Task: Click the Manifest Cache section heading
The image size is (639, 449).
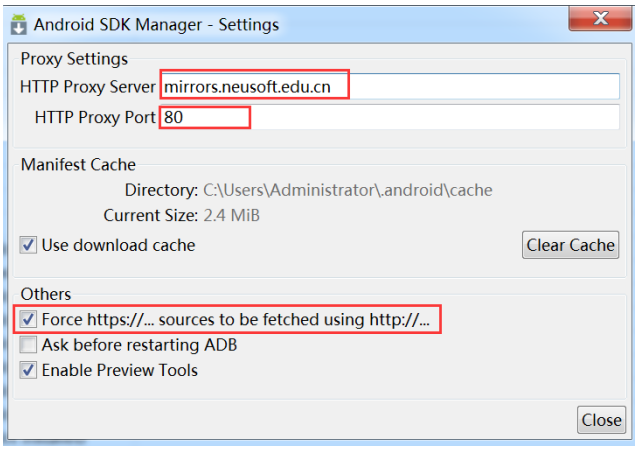Action: [x=78, y=165]
